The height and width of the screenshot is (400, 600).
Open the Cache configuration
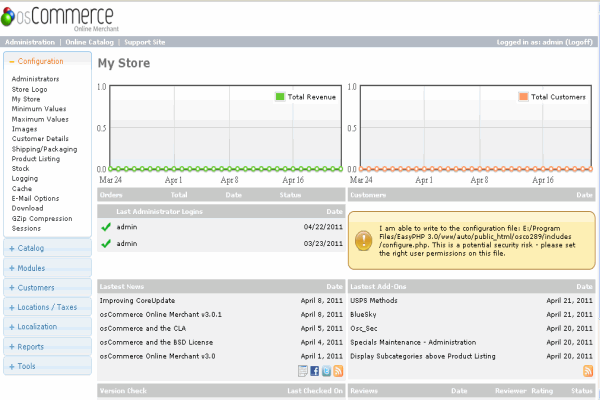click(x=21, y=188)
